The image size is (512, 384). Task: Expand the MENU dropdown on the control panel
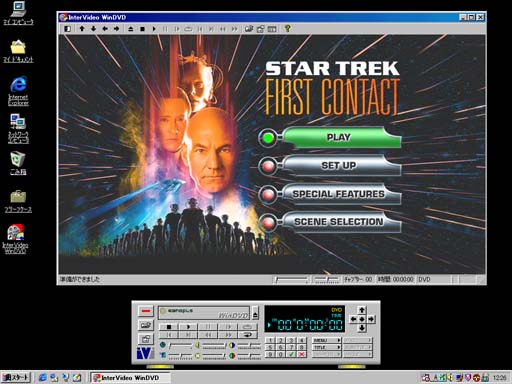pyautogui.click(x=327, y=340)
